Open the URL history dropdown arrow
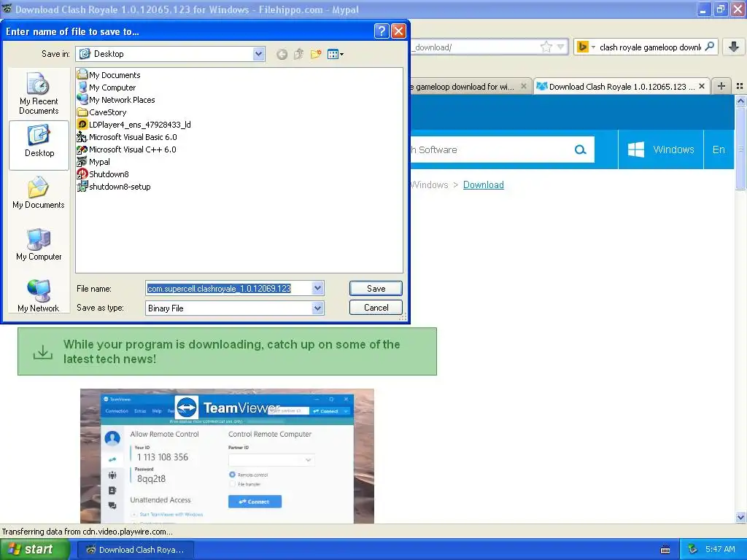Image resolution: width=747 pixels, height=560 pixels. [x=561, y=47]
